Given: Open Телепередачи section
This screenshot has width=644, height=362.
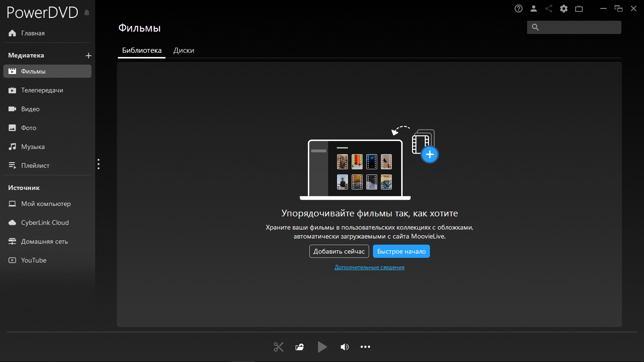Looking at the screenshot, I should click(x=47, y=90).
